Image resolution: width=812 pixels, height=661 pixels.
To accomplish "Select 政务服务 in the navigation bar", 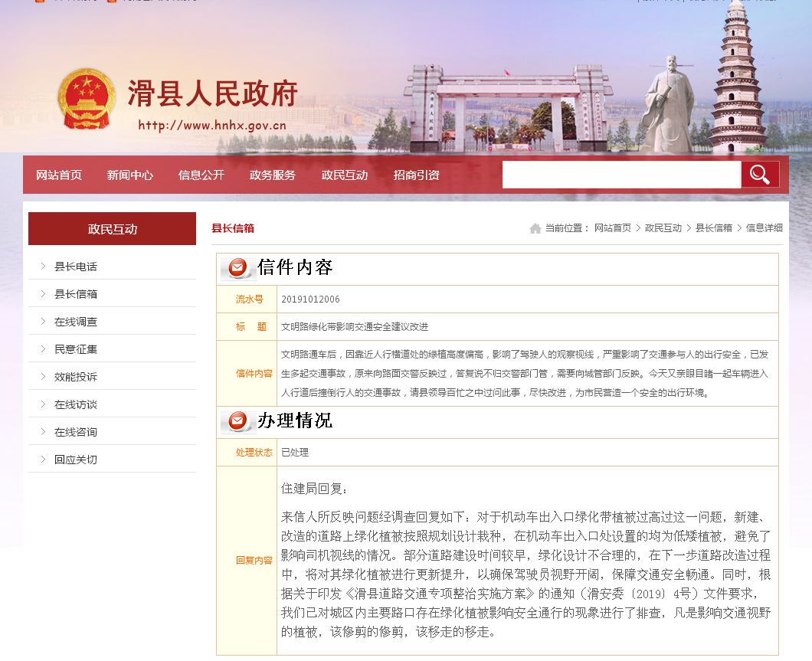I will coord(273,175).
